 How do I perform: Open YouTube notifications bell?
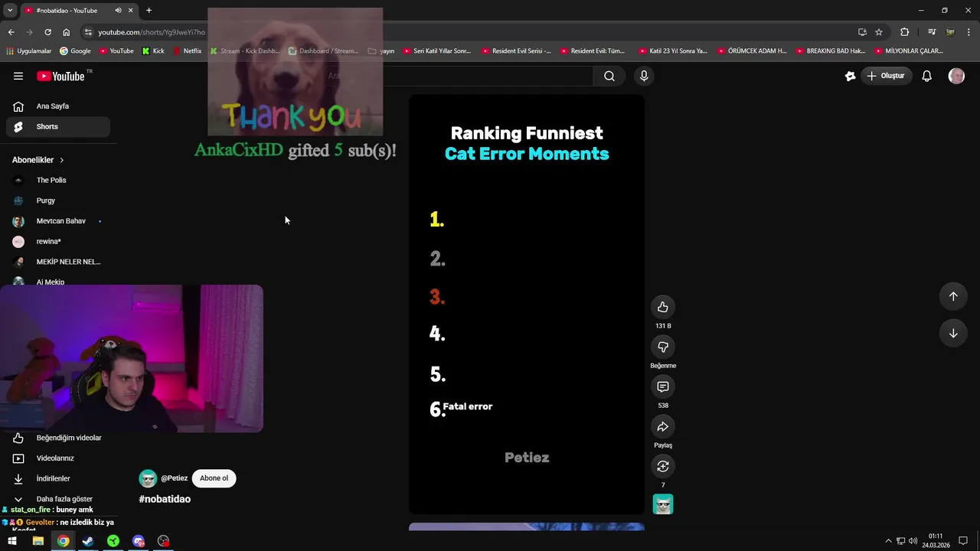tap(926, 76)
